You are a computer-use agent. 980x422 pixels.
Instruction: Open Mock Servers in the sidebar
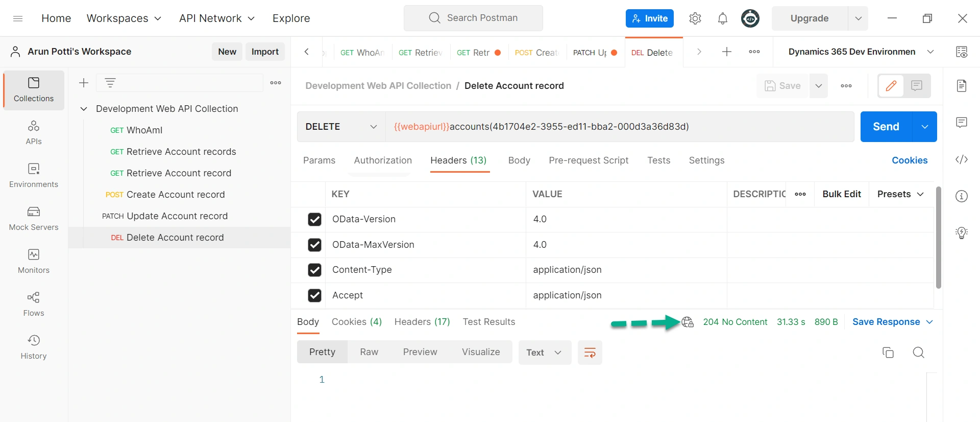pos(34,218)
